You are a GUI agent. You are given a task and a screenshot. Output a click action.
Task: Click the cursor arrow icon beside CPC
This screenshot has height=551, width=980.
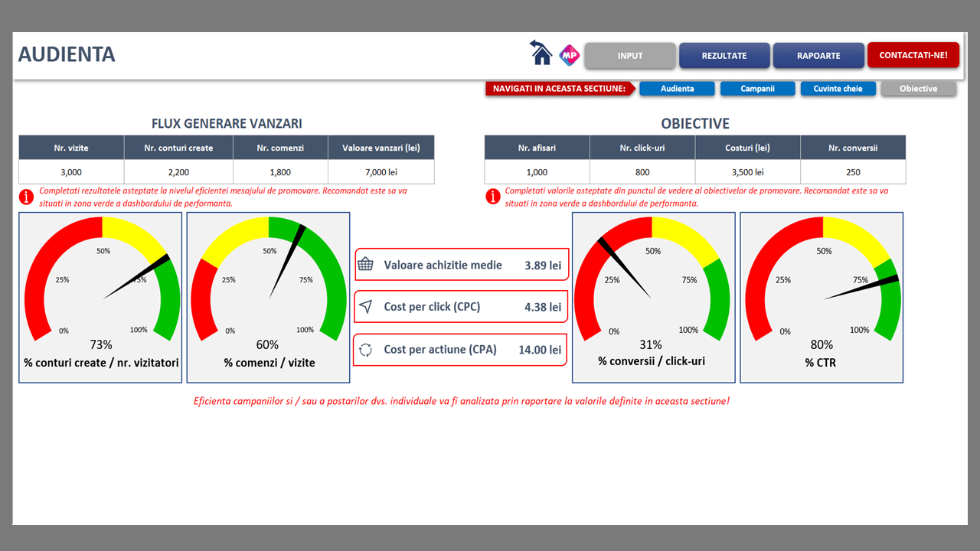[x=366, y=307]
